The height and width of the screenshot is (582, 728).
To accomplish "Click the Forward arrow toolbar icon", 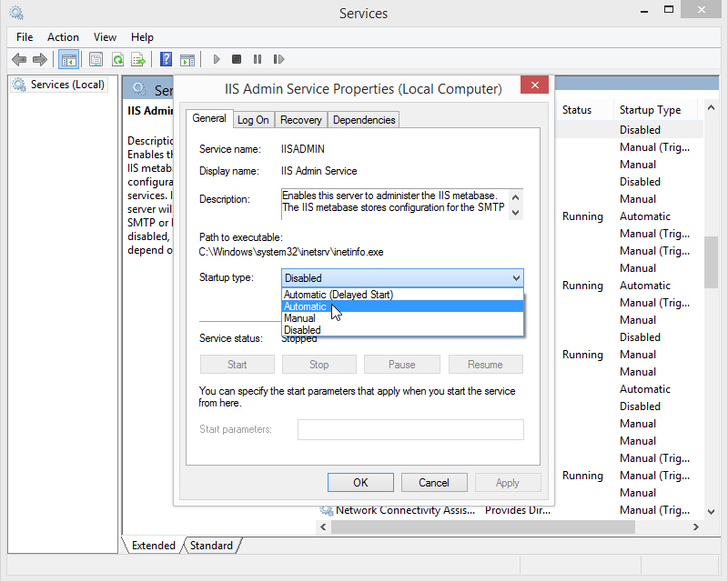I will 40,59.
